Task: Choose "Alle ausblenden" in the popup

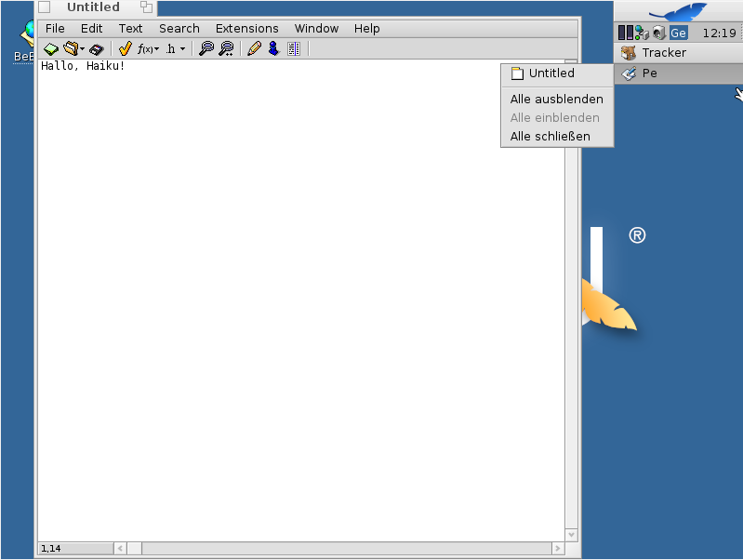Action: coord(556,99)
